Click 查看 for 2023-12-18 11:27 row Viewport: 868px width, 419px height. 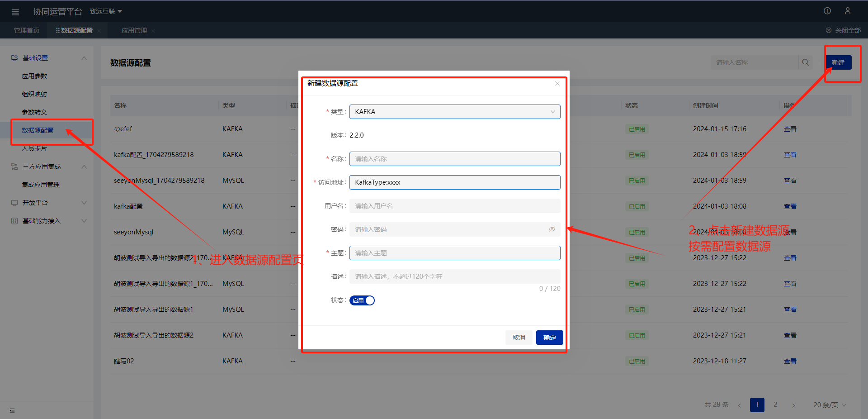pos(790,361)
